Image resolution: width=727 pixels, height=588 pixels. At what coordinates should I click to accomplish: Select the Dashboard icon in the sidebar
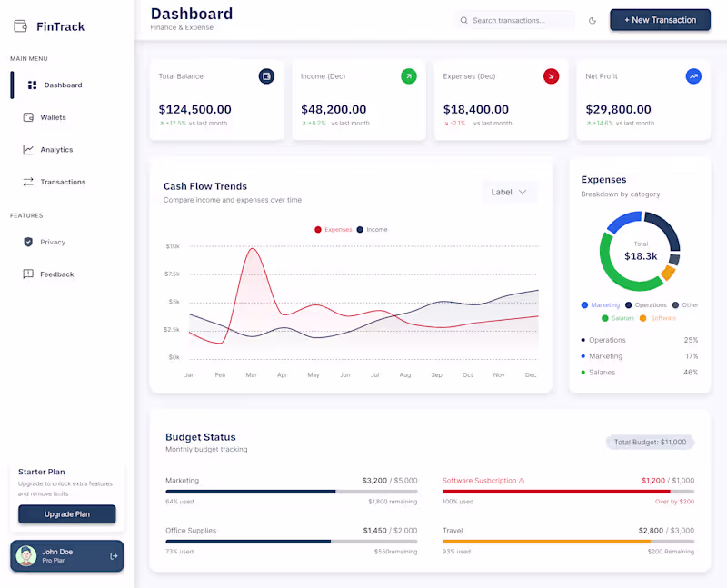pos(31,85)
